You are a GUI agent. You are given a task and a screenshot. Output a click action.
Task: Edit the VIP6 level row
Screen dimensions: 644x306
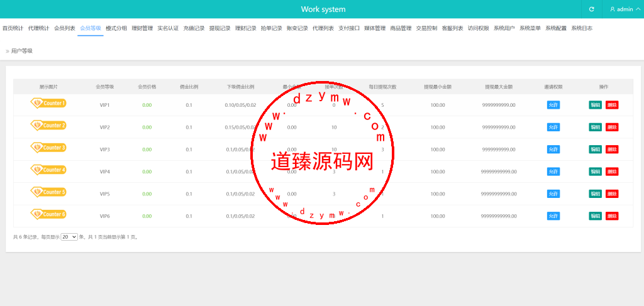[595, 216]
